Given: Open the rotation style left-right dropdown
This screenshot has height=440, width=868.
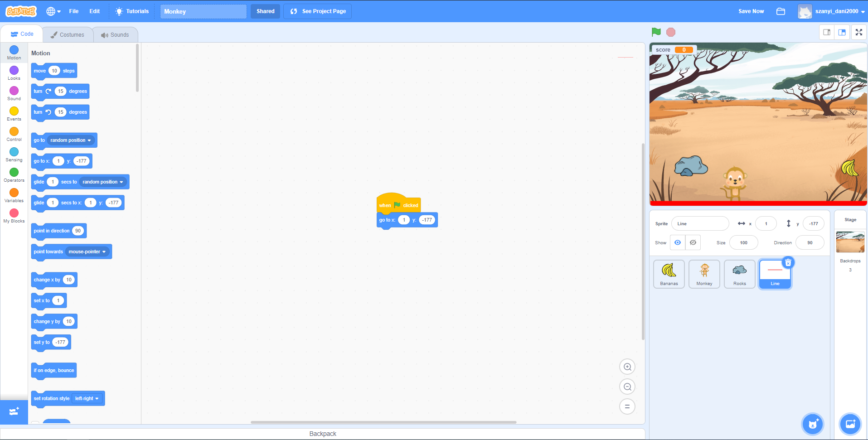Looking at the screenshot, I should click(87, 399).
